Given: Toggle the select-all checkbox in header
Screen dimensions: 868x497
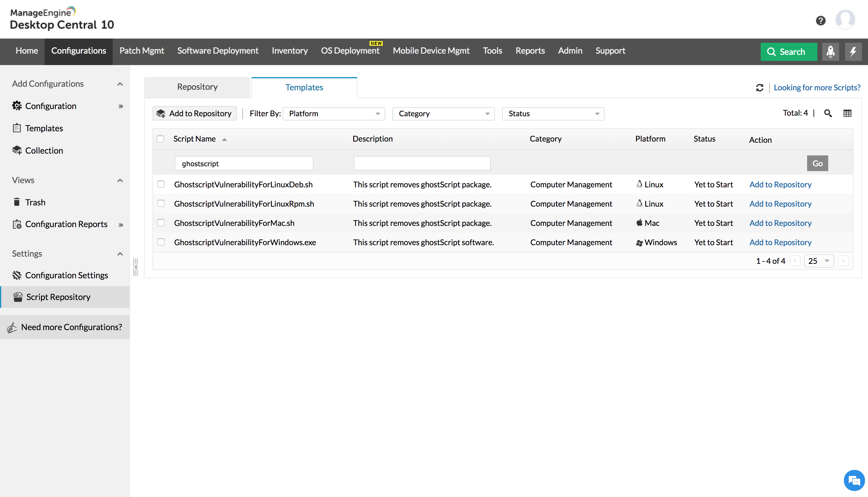Looking at the screenshot, I should tap(160, 139).
